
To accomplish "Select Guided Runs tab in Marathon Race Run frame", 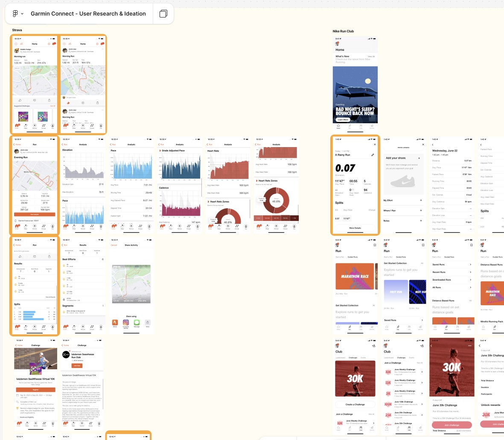I will click(x=353, y=257).
